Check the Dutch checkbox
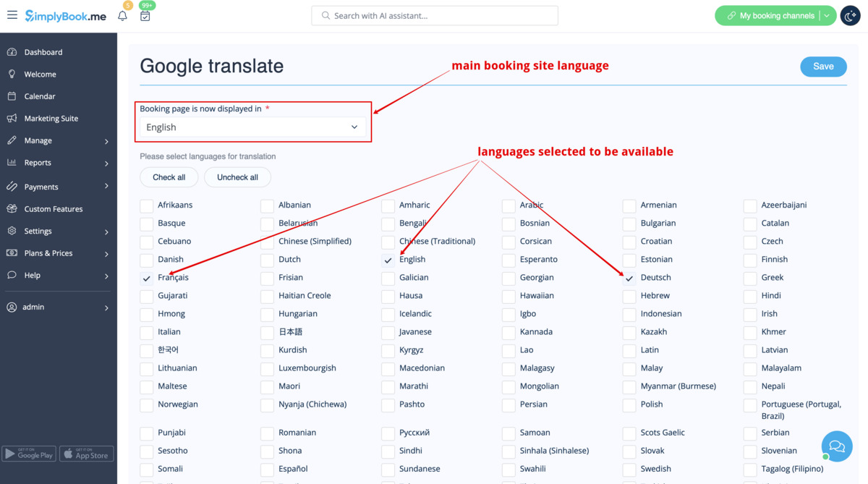The image size is (868, 484). (x=268, y=260)
